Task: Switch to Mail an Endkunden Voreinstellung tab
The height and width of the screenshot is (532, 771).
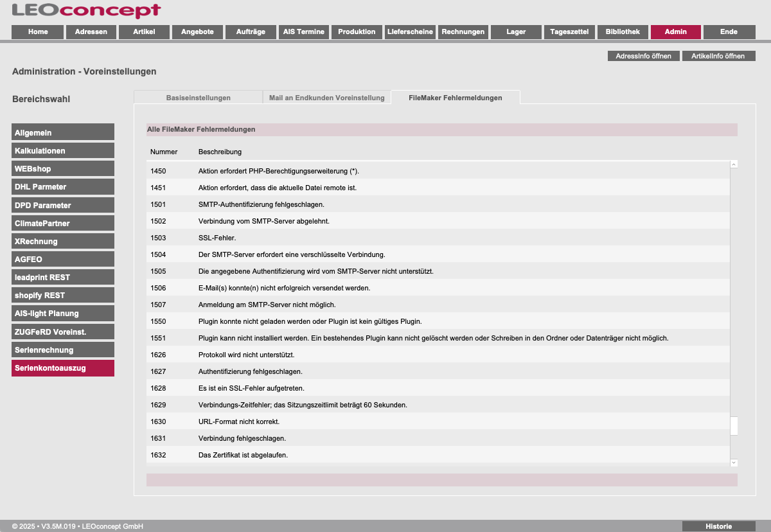Action: pyautogui.click(x=326, y=98)
